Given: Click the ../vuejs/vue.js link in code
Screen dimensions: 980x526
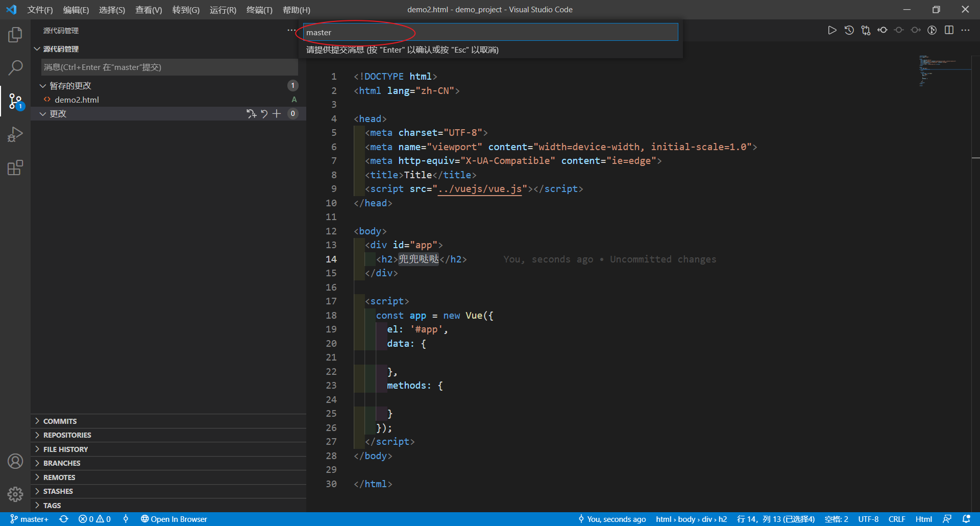Looking at the screenshot, I should (480, 189).
